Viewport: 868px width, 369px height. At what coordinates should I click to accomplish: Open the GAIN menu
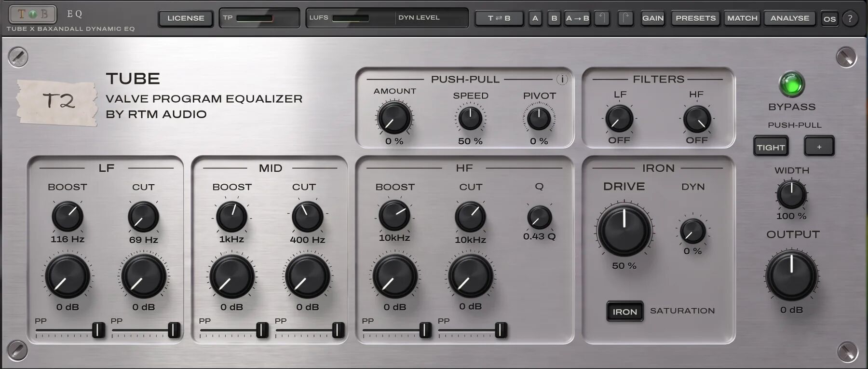click(x=653, y=18)
